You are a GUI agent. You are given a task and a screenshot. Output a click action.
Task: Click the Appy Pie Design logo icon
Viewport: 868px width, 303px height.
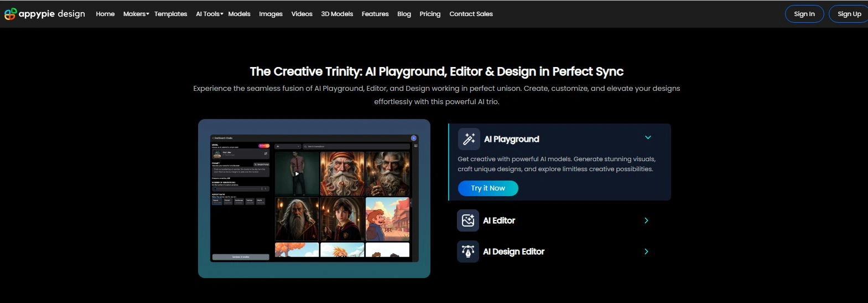11,14
